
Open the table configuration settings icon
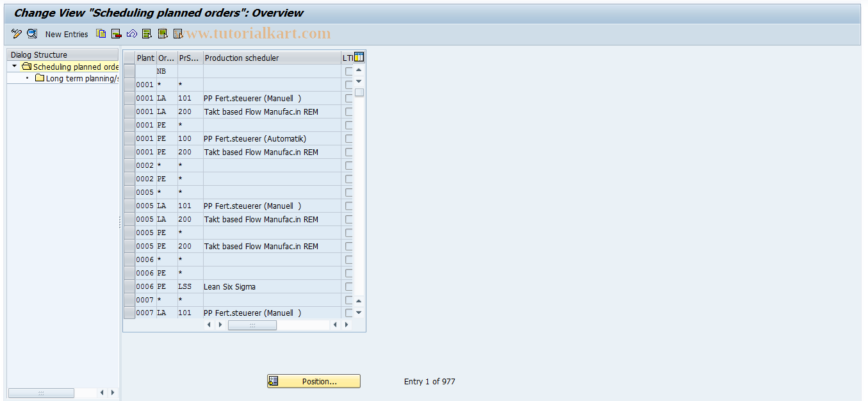[359, 57]
